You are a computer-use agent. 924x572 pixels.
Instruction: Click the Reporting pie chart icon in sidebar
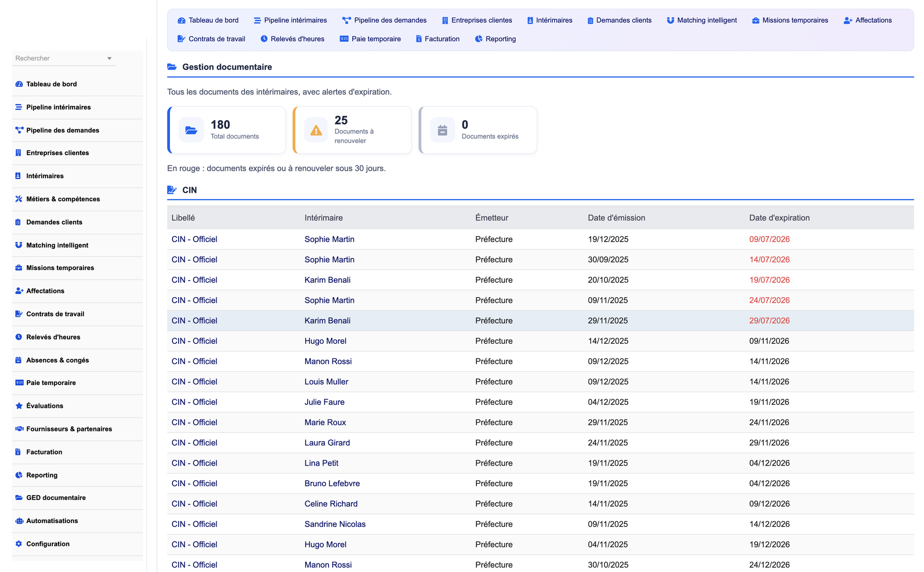tap(19, 475)
